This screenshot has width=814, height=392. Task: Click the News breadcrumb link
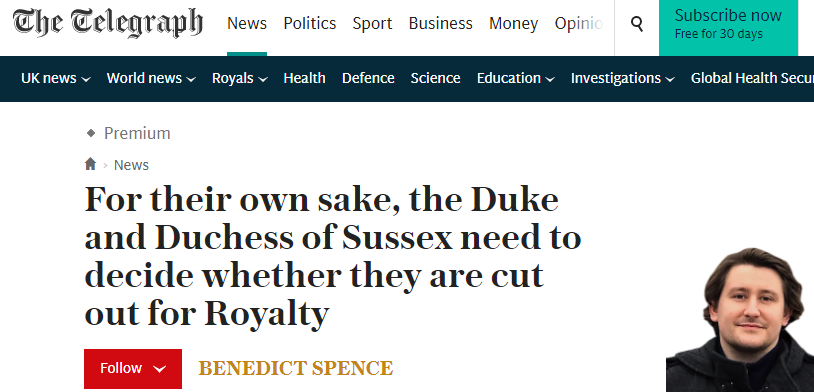131,165
